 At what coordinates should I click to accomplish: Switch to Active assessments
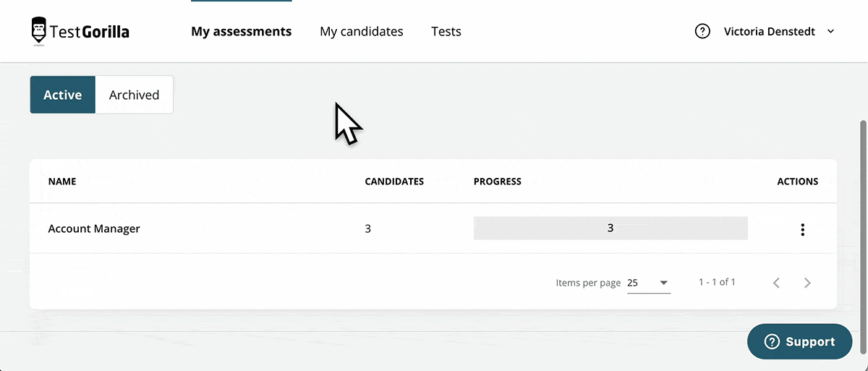coord(63,95)
